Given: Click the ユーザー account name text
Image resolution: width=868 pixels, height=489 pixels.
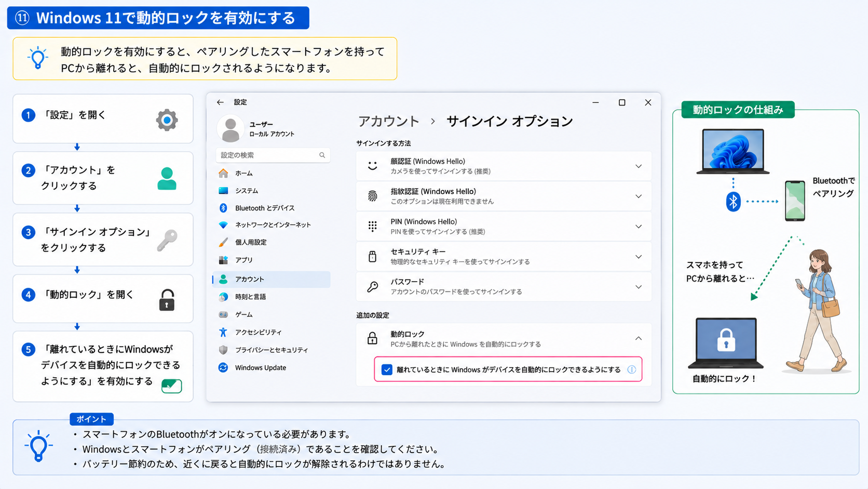Looking at the screenshot, I should (x=261, y=124).
